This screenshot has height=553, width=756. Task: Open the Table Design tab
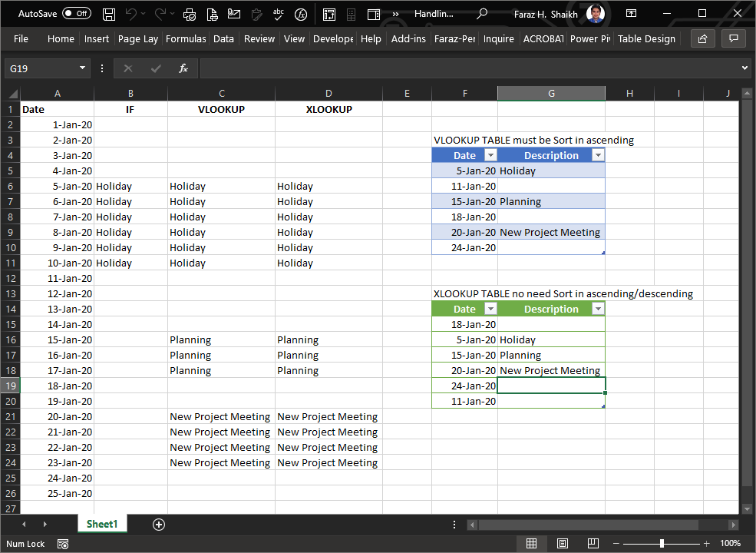click(x=646, y=38)
